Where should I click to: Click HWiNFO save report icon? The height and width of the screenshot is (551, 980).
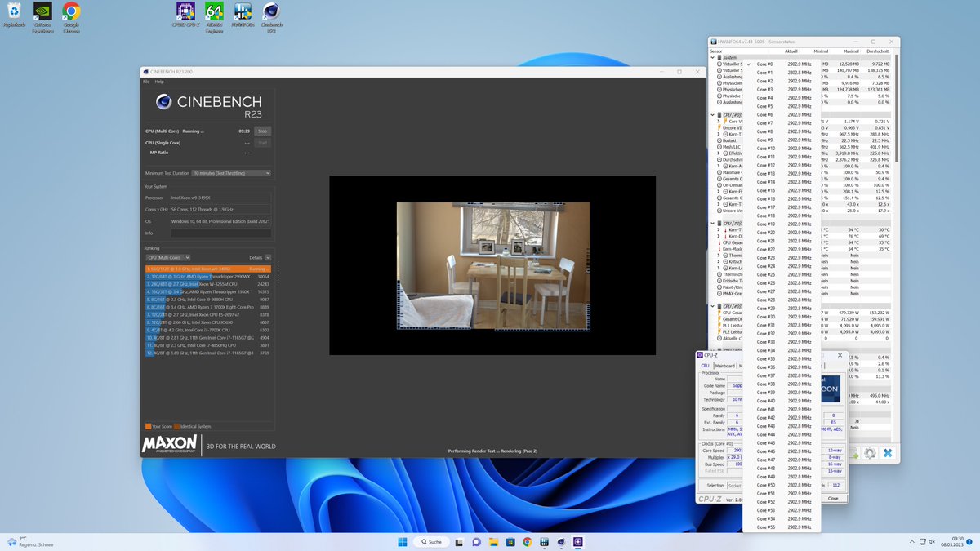tap(853, 453)
